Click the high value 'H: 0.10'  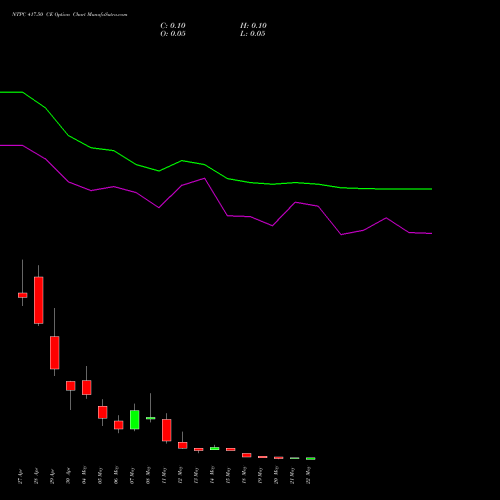253,26
